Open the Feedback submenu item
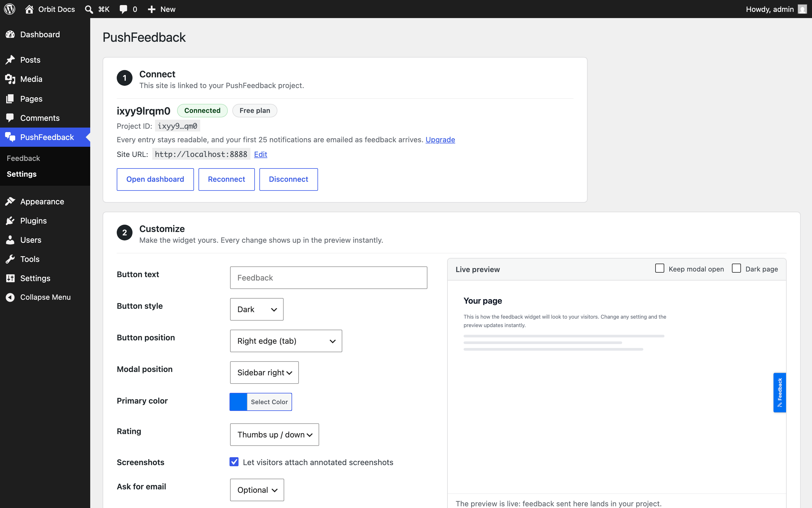The width and height of the screenshot is (812, 508). tap(23, 158)
